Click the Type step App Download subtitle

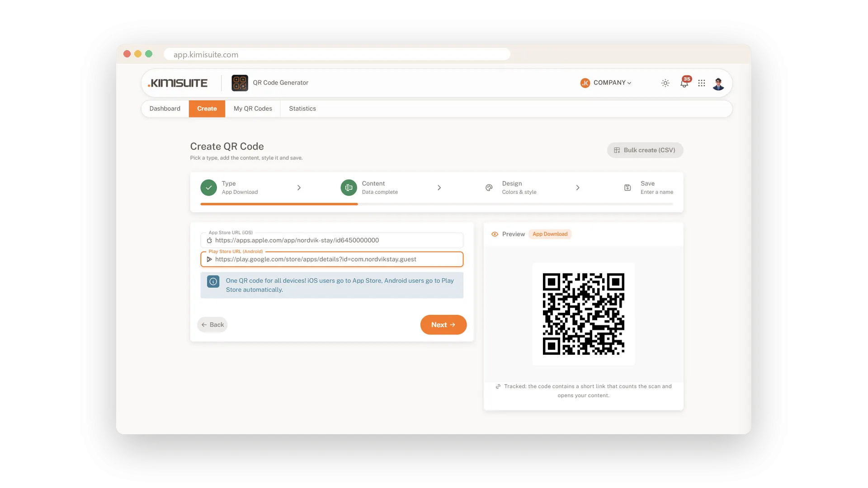pyautogui.click(x=240, y=192)
